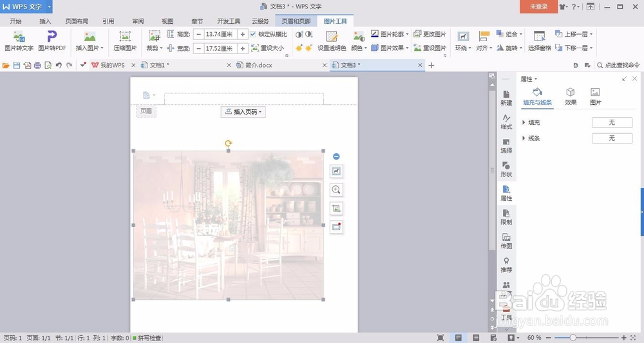
Task: Expand 线条 section in properties
Action: [x=524, y=138]
